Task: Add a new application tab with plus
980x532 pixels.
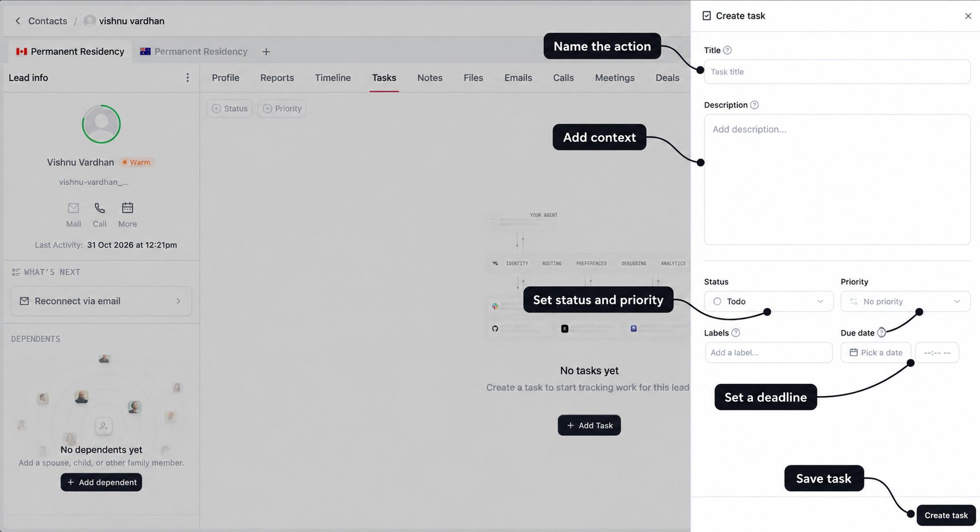Action: (266, 52)
